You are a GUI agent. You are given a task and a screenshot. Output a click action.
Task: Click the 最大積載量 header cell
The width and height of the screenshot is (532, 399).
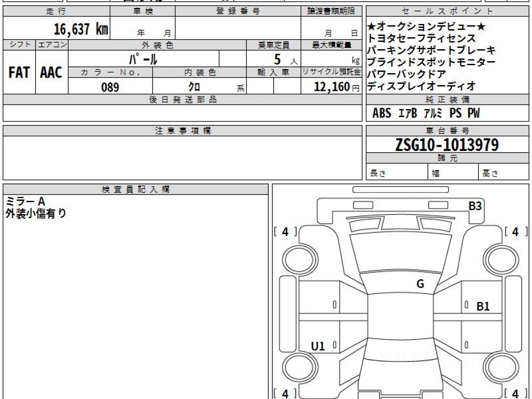(331, 45)
